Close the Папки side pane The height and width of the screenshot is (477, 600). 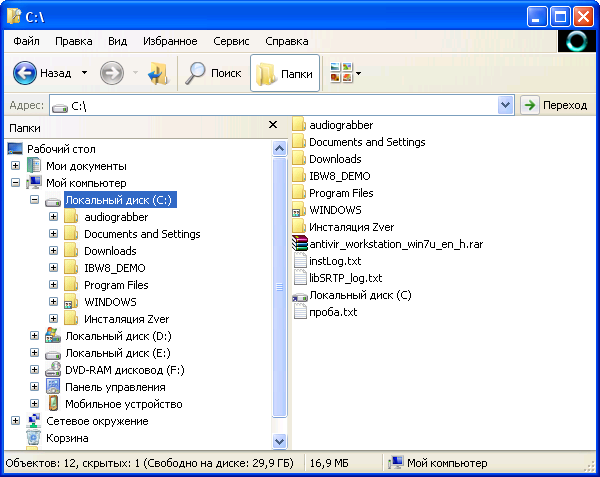click(273, 125)
